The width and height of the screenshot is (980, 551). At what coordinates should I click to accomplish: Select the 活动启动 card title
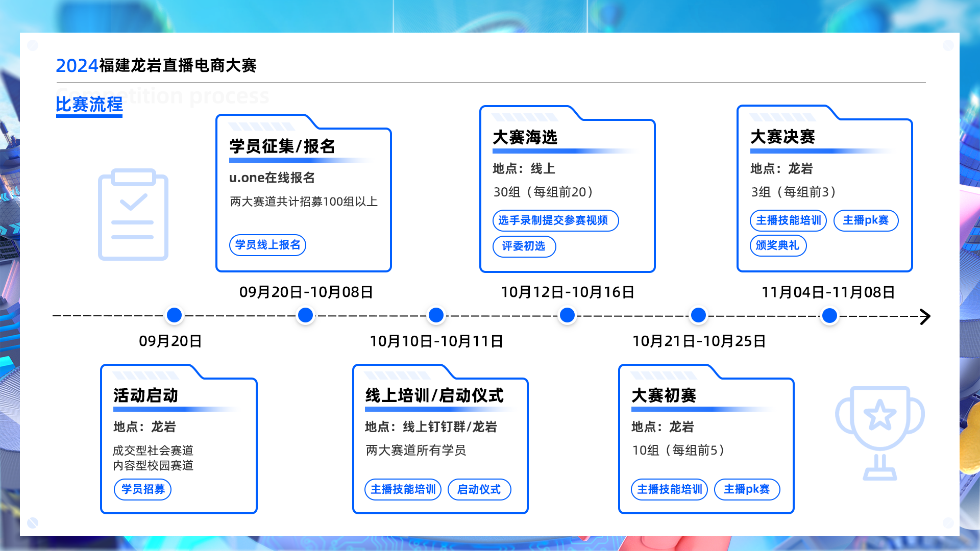pyautogui.click(x=145, y=395)
